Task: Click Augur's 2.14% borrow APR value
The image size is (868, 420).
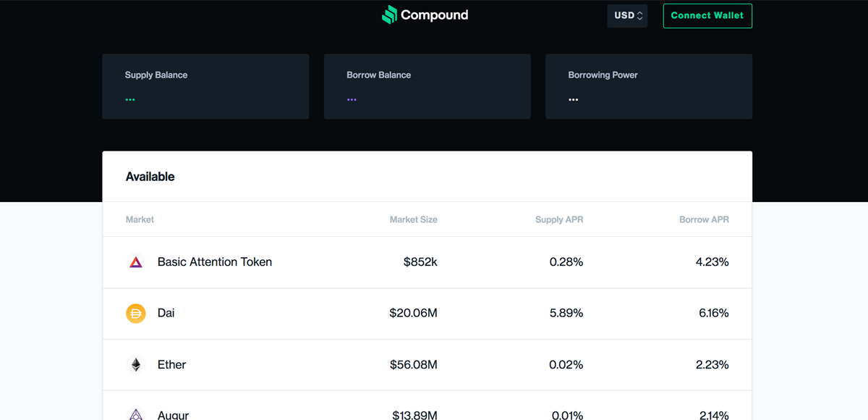Action: click(713, 415)
